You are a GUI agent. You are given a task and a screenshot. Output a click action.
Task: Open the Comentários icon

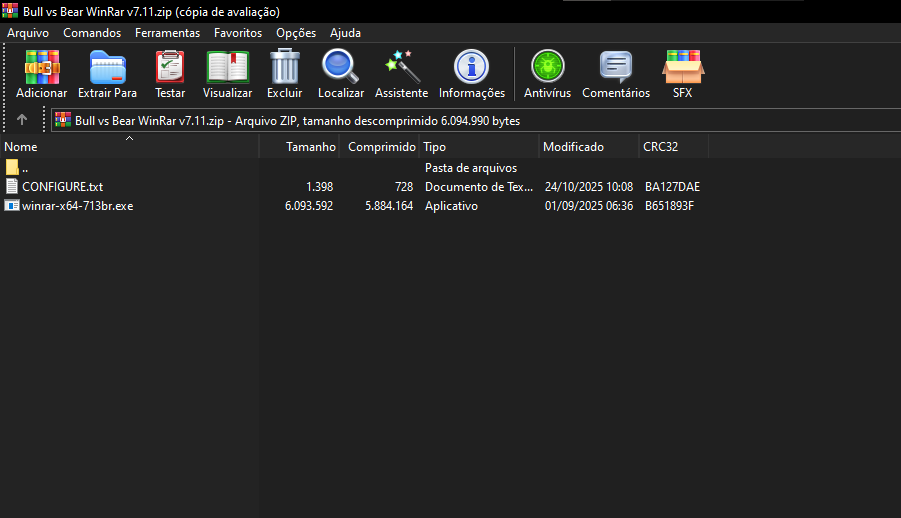tap(616, 68)
